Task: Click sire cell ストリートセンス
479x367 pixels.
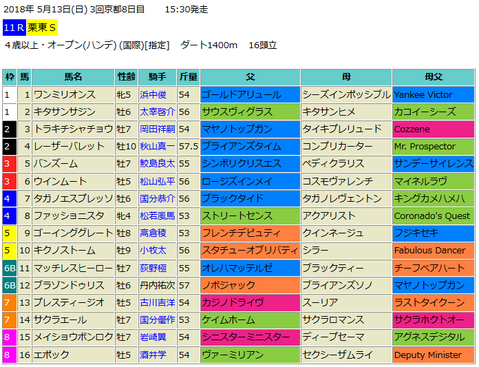Action: pyautogui.click(x=250, y=216)
